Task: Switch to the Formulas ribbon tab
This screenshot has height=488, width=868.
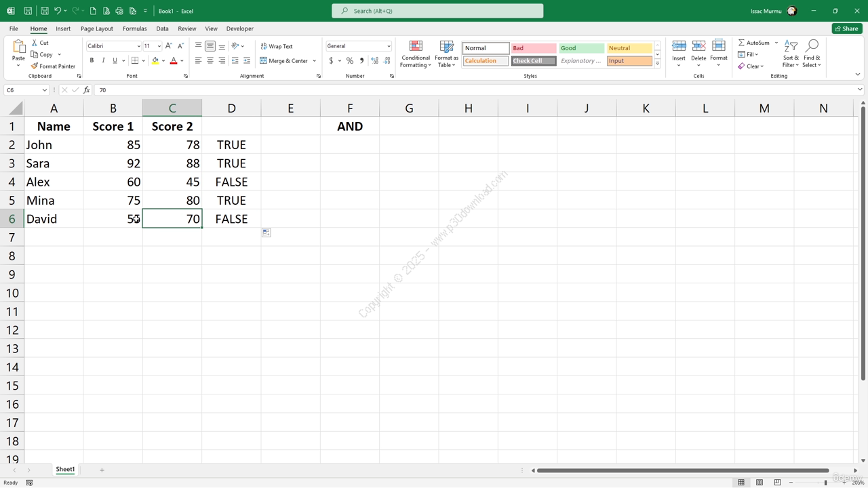Action: [x=134, y=28]
